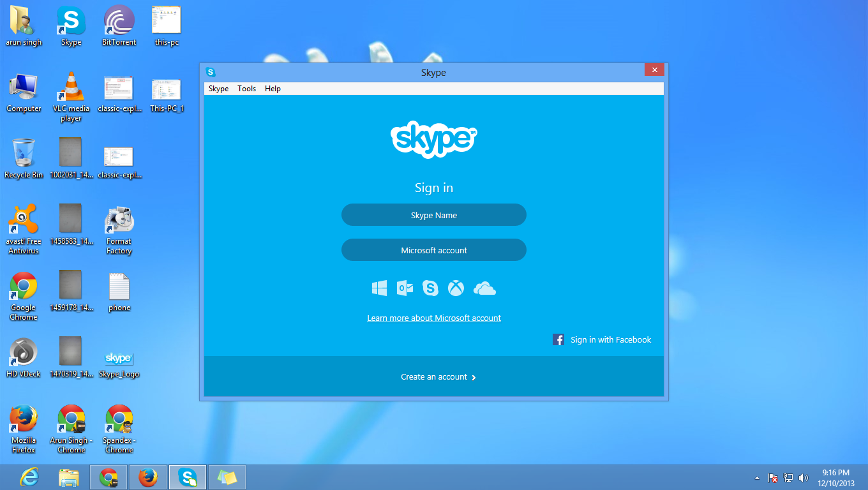Click the OneDrive cloud icon in Skype
Image resolution: width=868 pixels, height=490 pixels.
[x=484, y=289]
